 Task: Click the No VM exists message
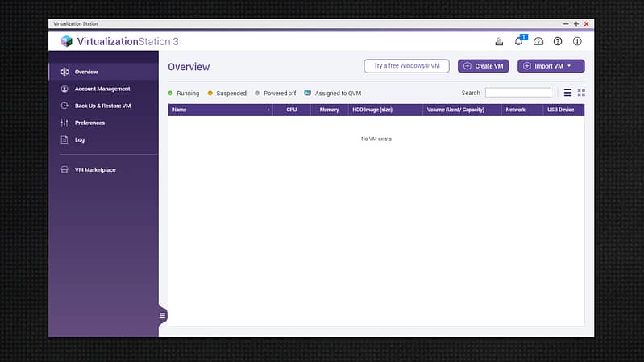pyautogui.click(x=376, y=139)
